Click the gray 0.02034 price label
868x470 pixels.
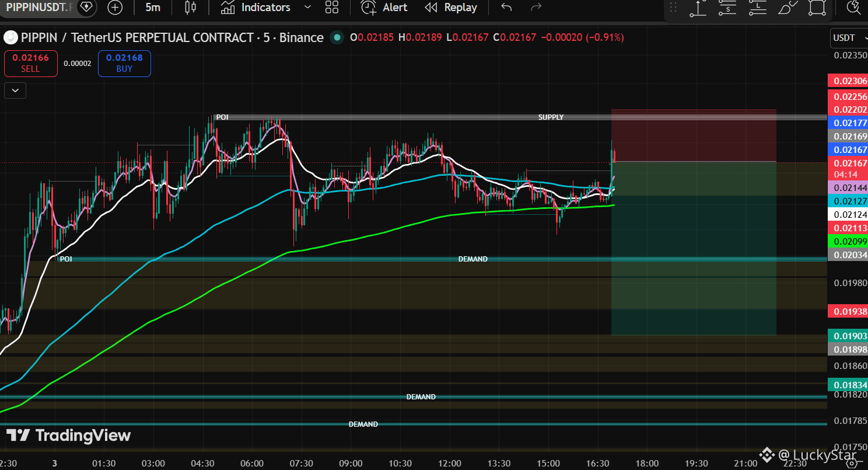(848, 255)
